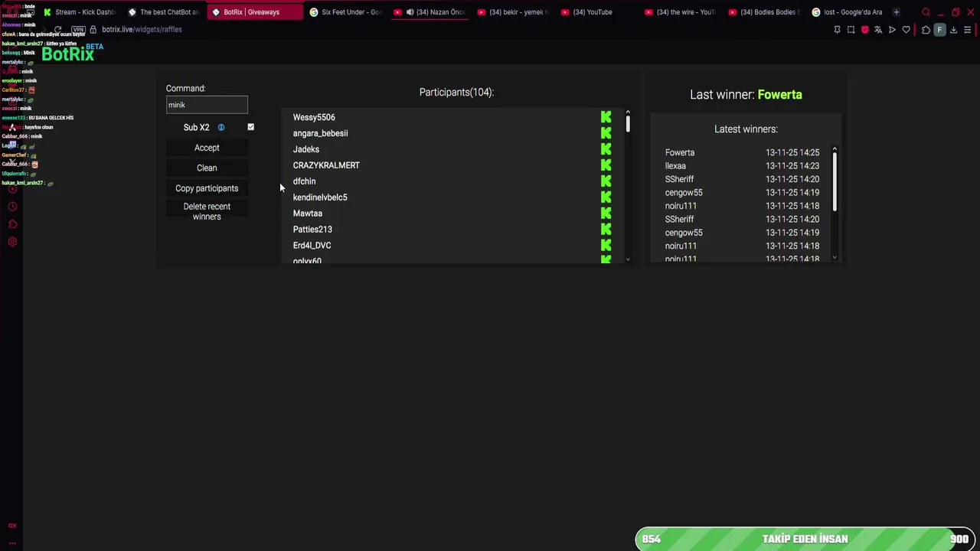Click the Copy participants button
This screenshot has width=980, height=551.
pyautogui.click(x=207, y=188)
